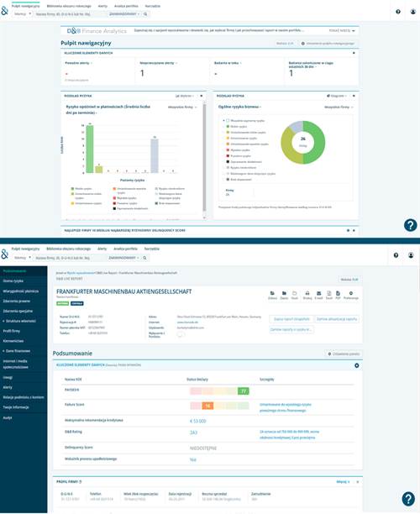Open Biblioteka obszaru roboczego tab on the dashboard screen
The image size is (420, 514).
point(69,6)
